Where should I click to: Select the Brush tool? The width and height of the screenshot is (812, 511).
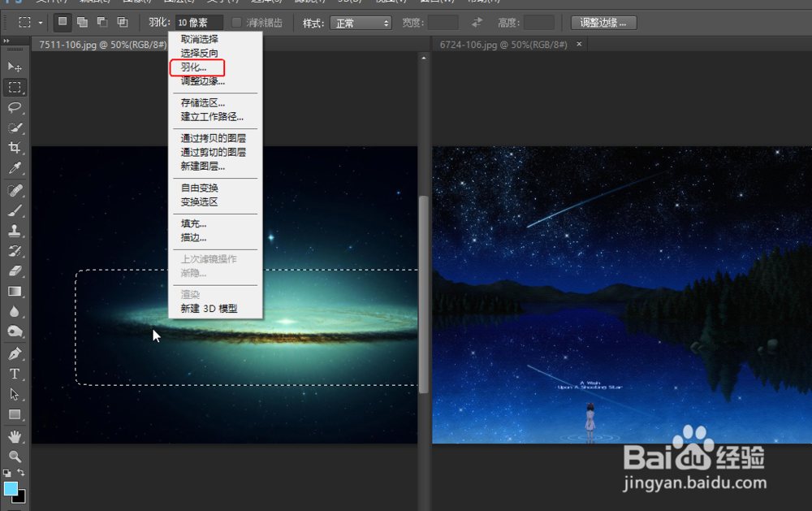(x=15, y=210)
